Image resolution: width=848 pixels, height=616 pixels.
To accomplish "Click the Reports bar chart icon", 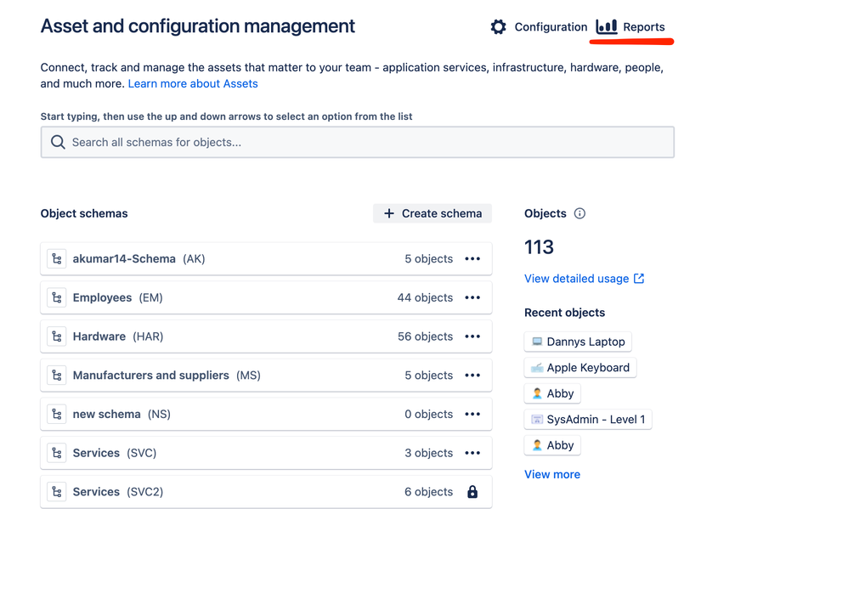I will pyautogui.click(x=606, y=26).
